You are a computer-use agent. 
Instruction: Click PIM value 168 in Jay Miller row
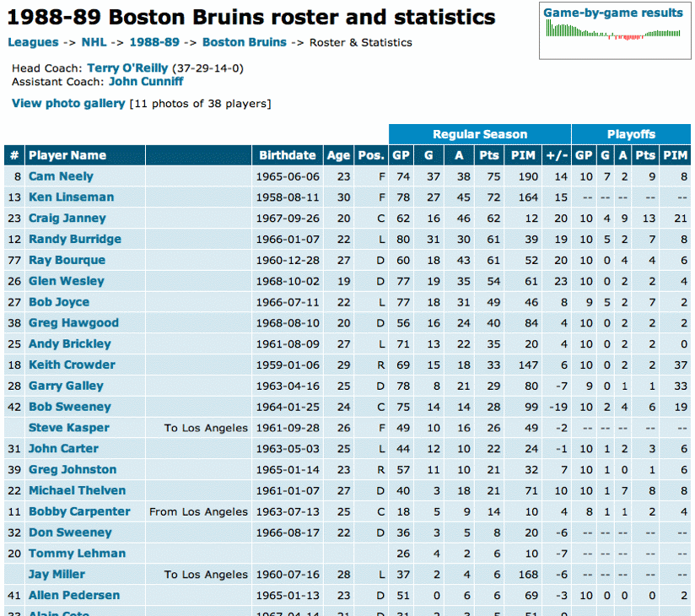coord(528,575)
